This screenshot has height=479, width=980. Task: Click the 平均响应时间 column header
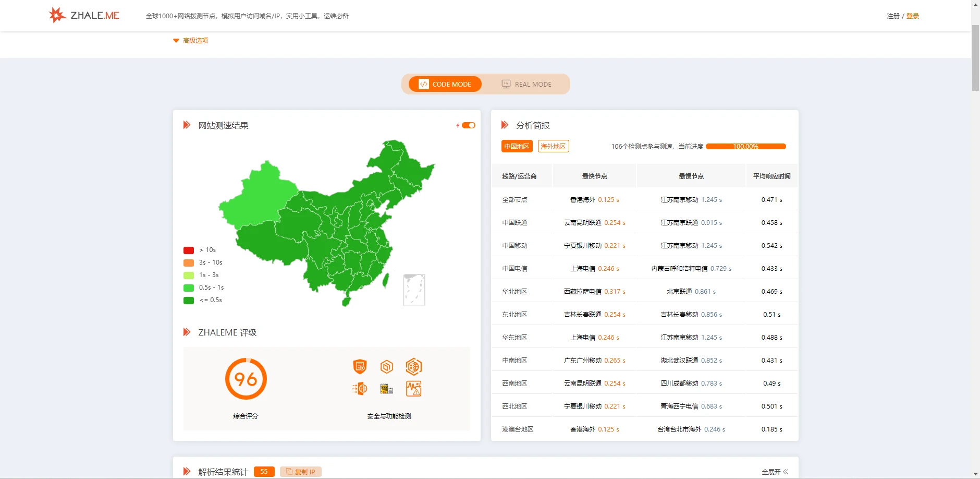pyautogui.click(x=771, y=176)
